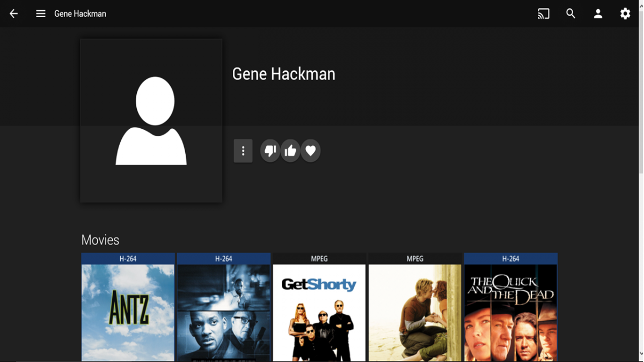
Task: Click Gene Hackman title in top bar
Action: [80, 14]
